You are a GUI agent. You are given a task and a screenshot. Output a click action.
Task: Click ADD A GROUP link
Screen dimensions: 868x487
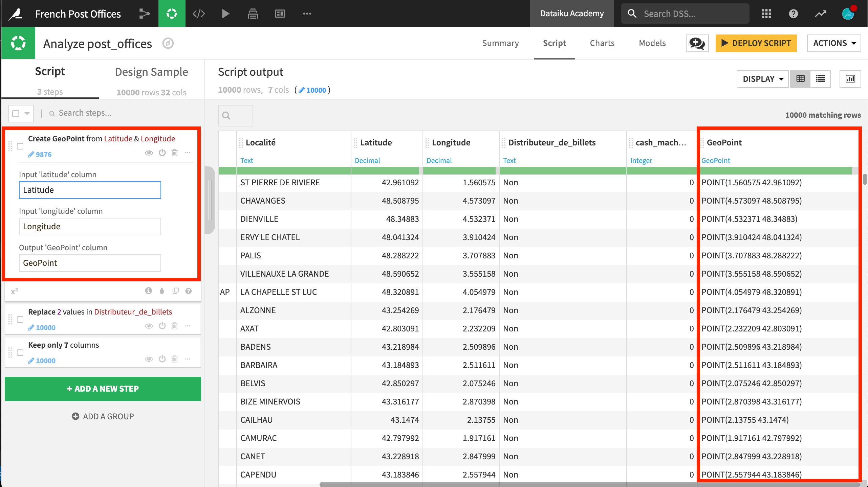click(103, 416)
